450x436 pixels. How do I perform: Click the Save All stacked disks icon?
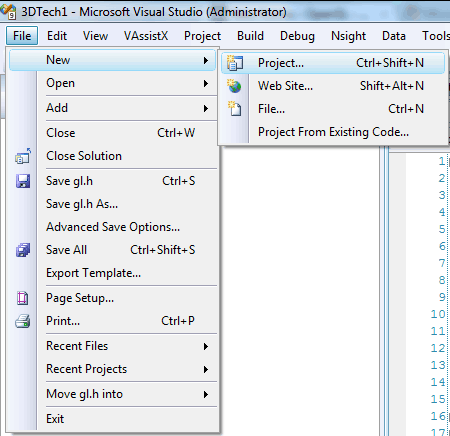tap(23, 250)
